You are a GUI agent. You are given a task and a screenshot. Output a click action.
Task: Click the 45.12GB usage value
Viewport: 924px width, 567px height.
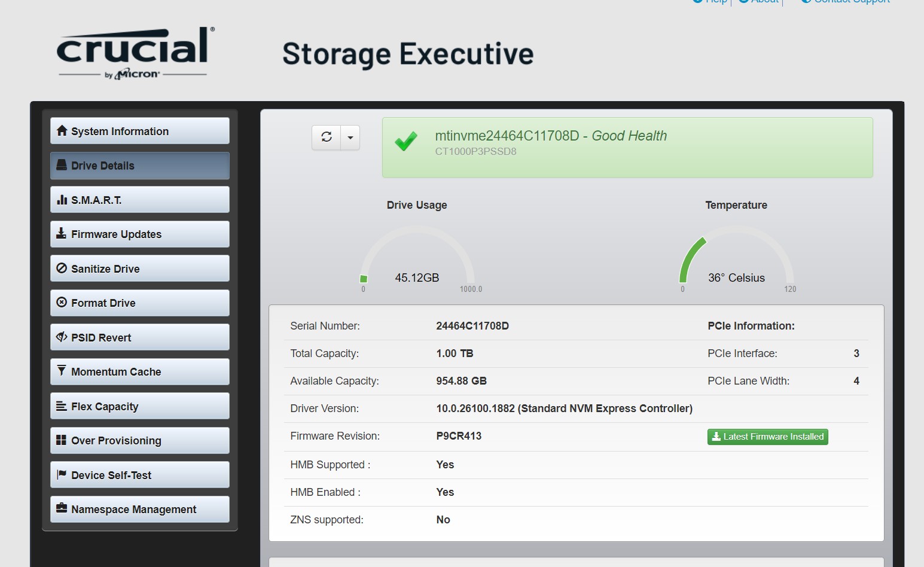point(417,278)
